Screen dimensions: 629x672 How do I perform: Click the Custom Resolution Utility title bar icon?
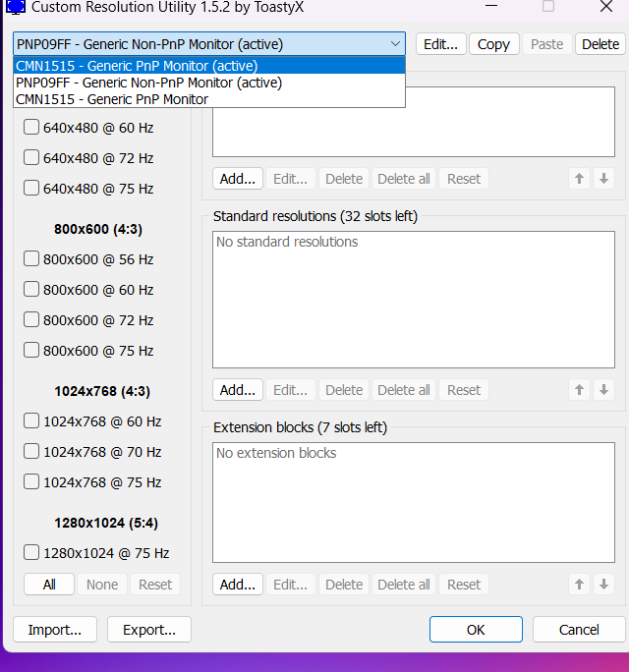pos(16,6)
